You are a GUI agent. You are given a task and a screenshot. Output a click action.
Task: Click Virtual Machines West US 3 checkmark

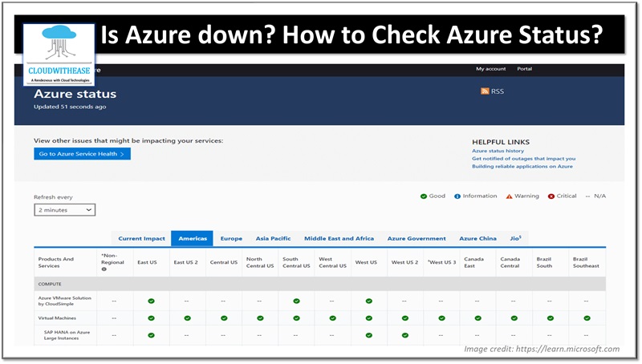tap(441, 318)
